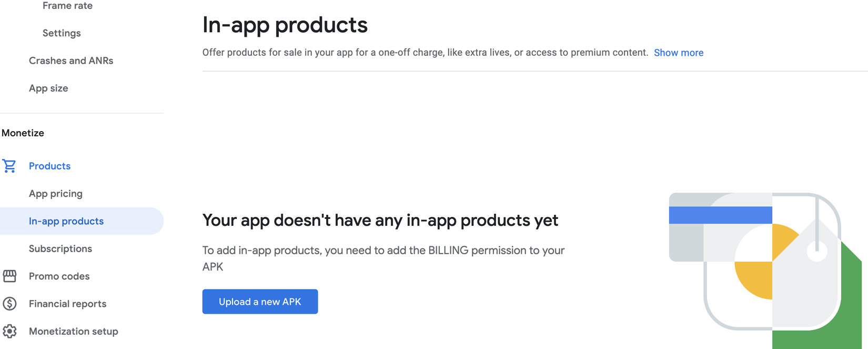Viewport: 868px width, 349px height.
Task: Open Settings in the sidebar
Action: click(62, 33)
